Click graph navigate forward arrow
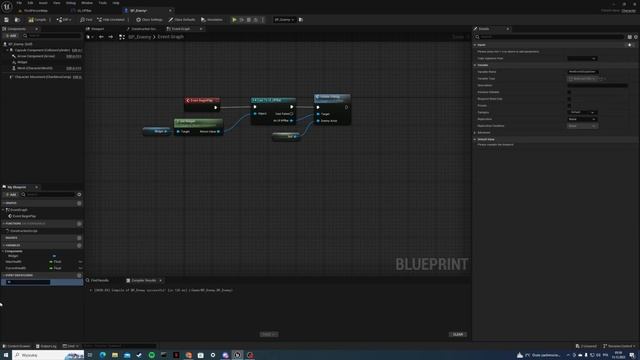The width and height of the screenshot is (640, 360). [111, 37]
